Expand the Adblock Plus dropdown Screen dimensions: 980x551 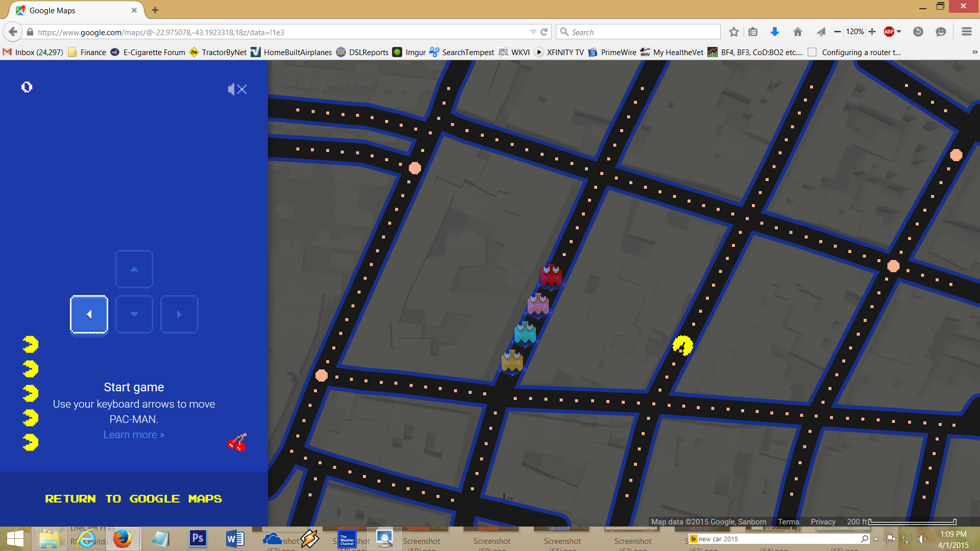tap(899, 32)
